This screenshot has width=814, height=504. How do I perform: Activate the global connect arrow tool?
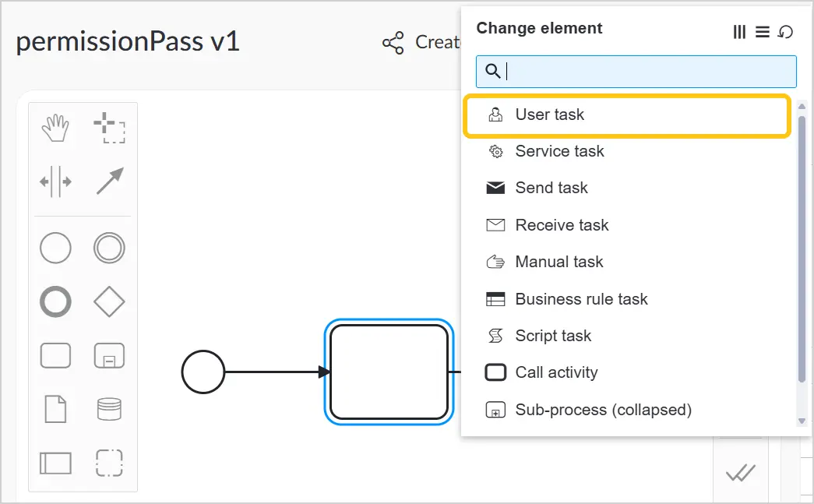pyautogui.click(x=110, y=182)
